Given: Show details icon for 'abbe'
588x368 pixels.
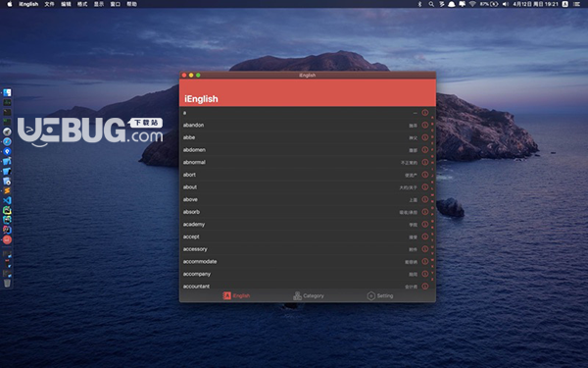Looking at the screenshot, I should pyautogui.click(x=425, y=137).
